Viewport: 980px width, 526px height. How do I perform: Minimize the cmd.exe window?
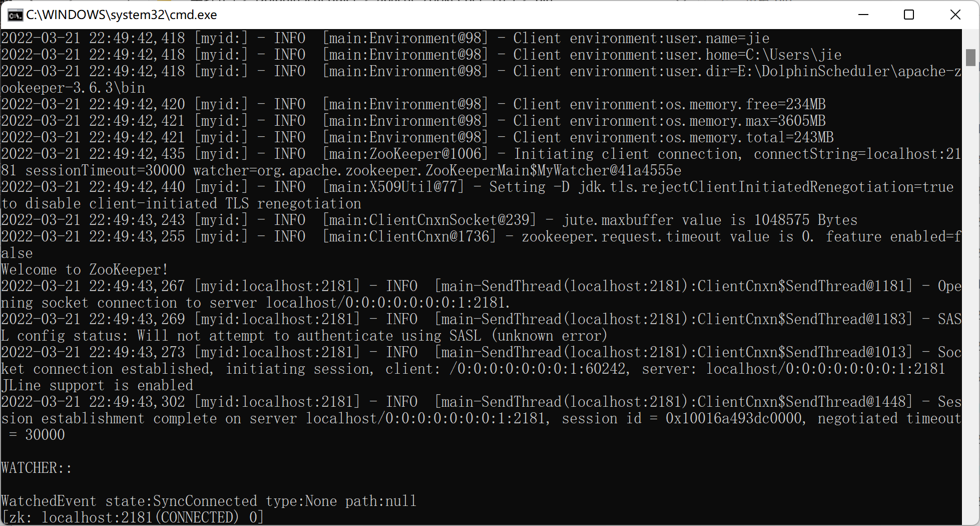863,15
